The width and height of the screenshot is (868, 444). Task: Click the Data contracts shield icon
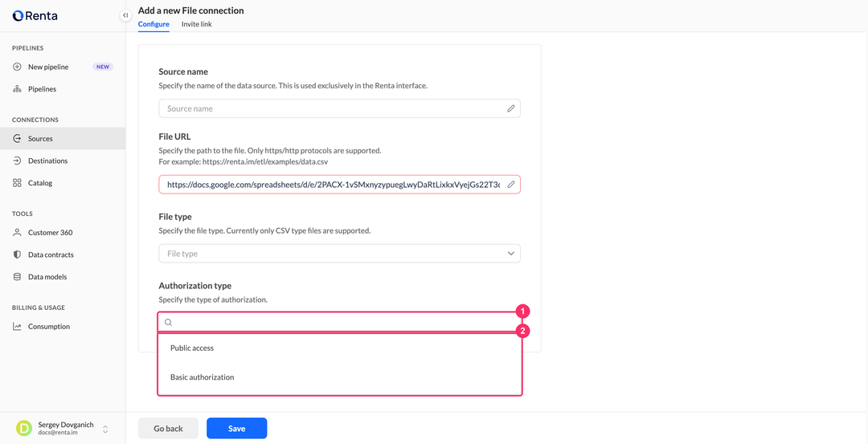17,255
